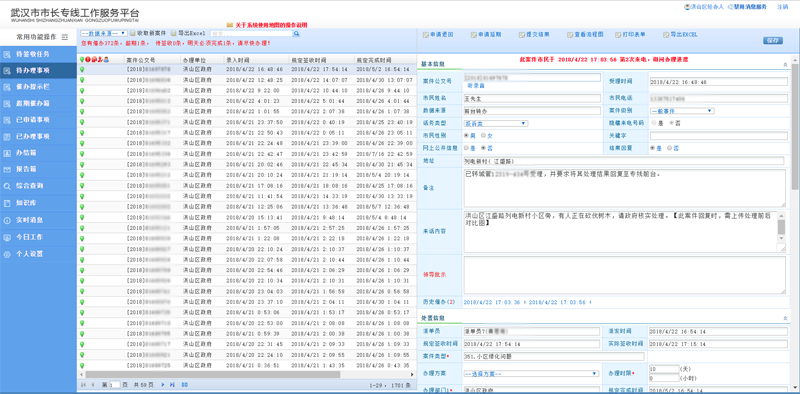This screenshot has width=800, height=394.
Task: Click the 收取新案件 icon
Action: click(133, 33)
